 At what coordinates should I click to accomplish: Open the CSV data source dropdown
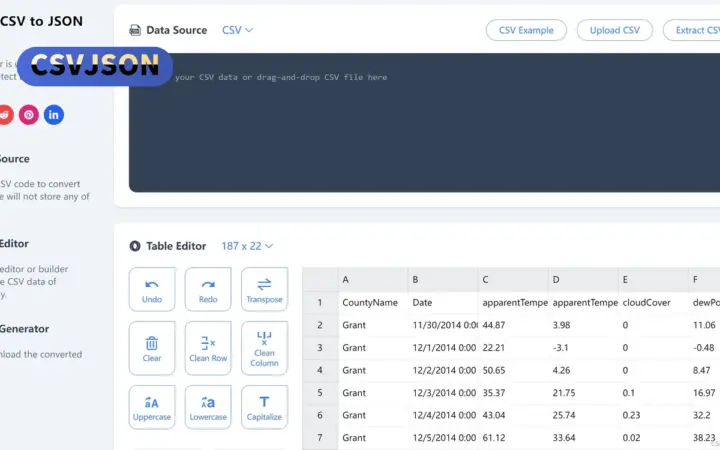tap(237, 30)
